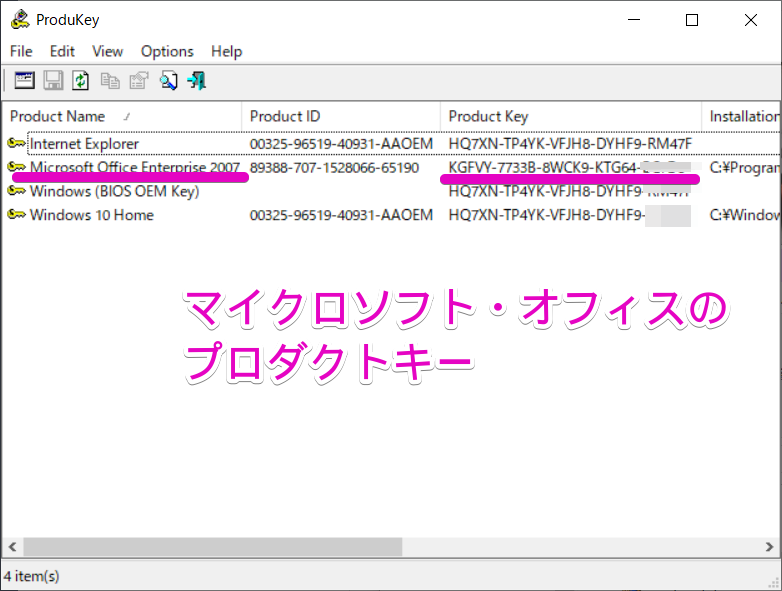Screen dimensions: 782x591
Task: Refresh the product key list
Action: [80, 80]
